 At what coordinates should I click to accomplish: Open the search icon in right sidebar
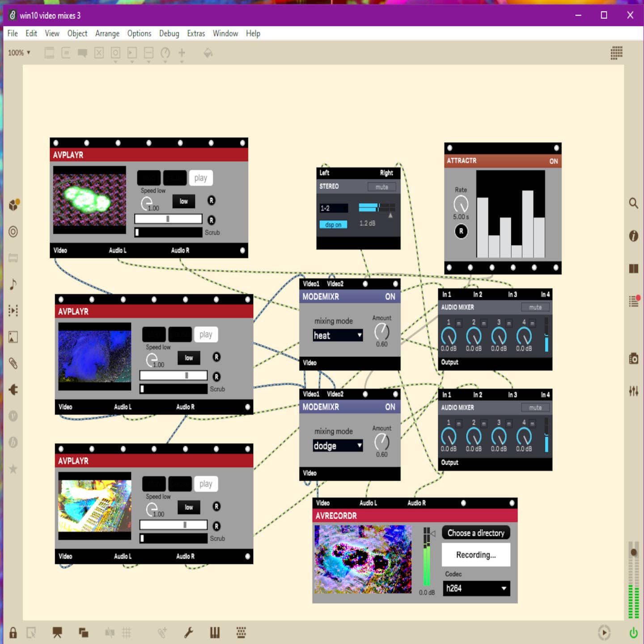[633, 203]
